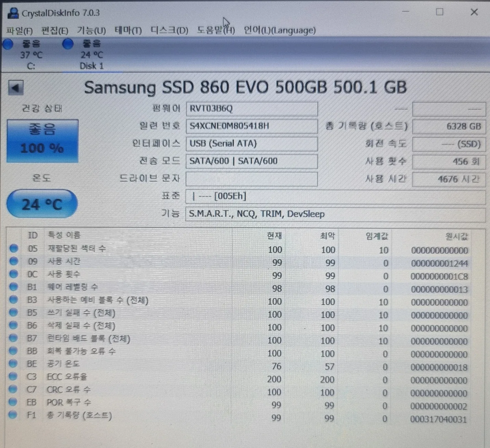The height and width of the screenshot is (448, 490).
Task: Click the blue status circle above C:
Action: click(8, 44)
